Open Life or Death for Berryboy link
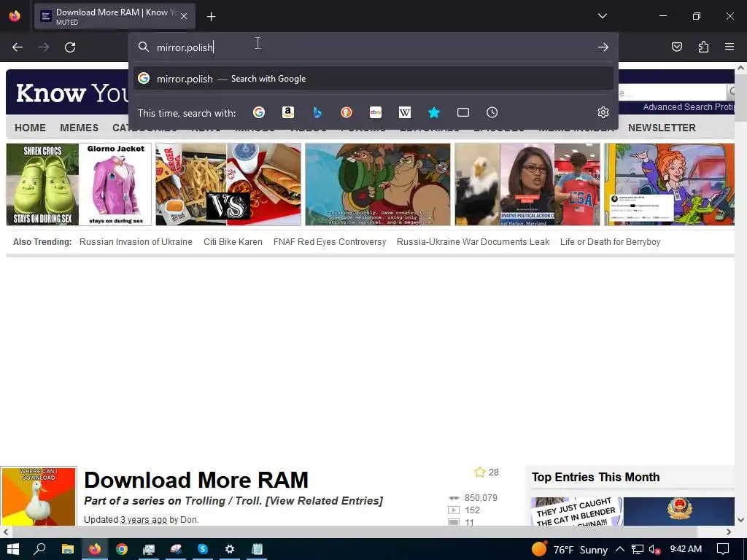 tap(611, 242)
